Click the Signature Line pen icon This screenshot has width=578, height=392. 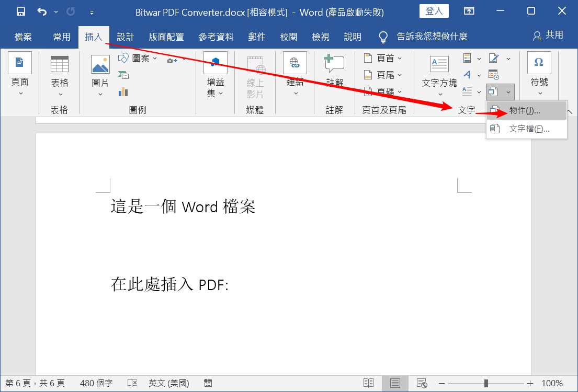tap(494, 58)
